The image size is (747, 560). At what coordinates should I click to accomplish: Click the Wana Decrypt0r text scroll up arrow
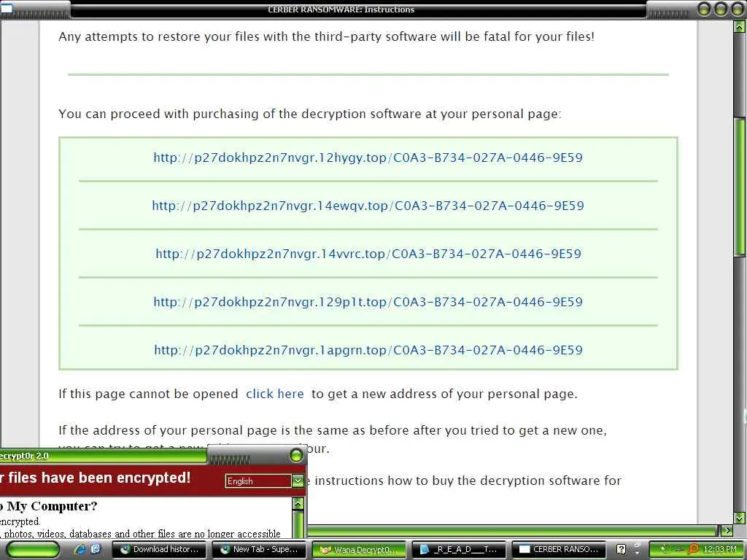(298, 504)
